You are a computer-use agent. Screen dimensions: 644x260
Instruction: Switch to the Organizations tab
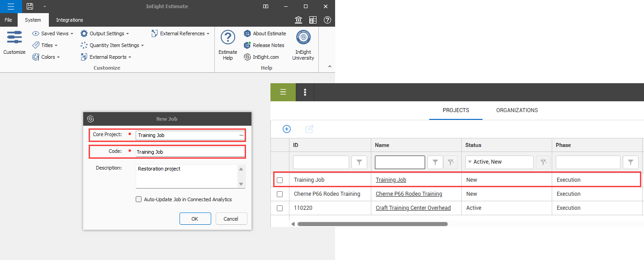517,110
